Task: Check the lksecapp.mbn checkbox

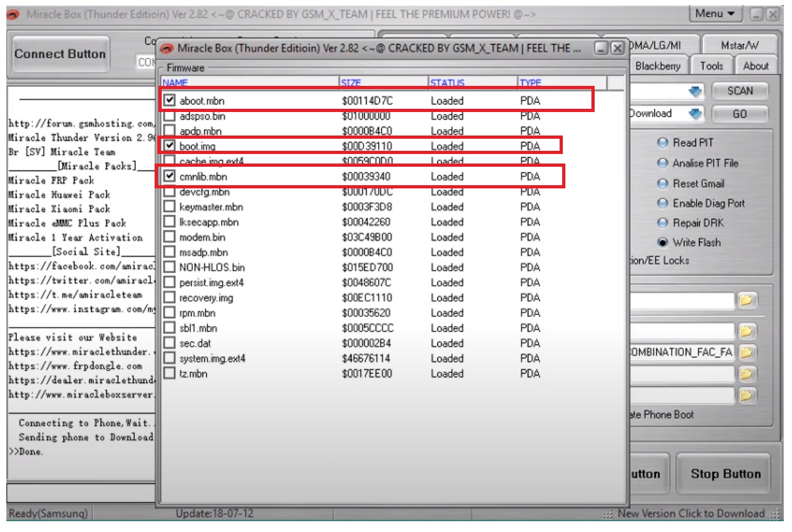Action: pos(169,221)
